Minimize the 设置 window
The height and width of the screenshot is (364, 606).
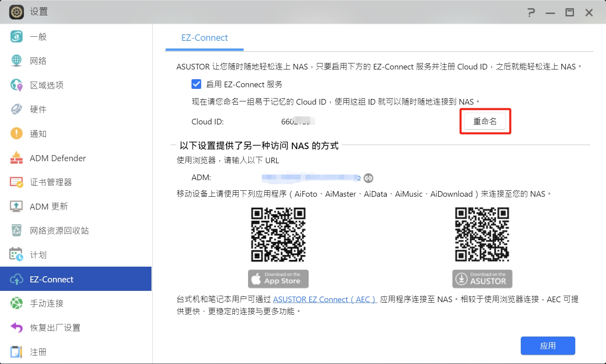coord(550,13)
